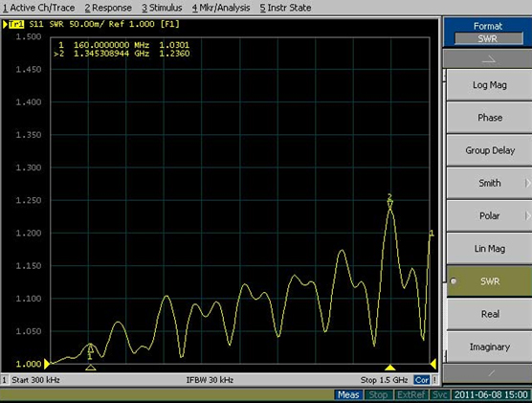The width and height of the screenshot is (532, 403).
Task: Click the softkey menu return arrow
Action: click(x=488, y=59)
